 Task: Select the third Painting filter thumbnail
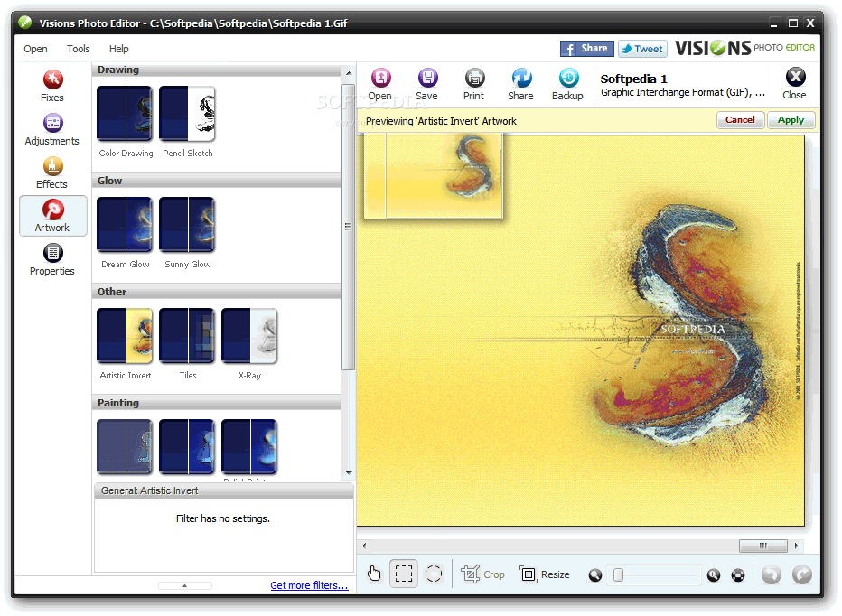(x=249, y=447)
